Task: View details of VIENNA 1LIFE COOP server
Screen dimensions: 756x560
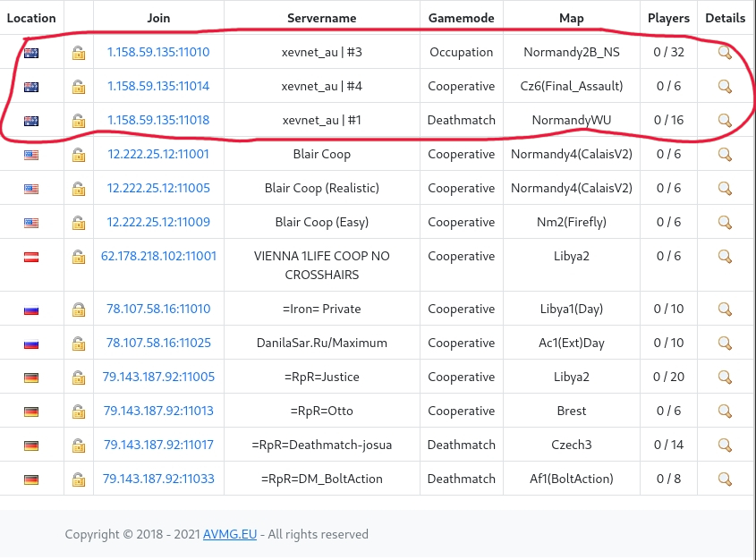Action: [x=725, y=257]
